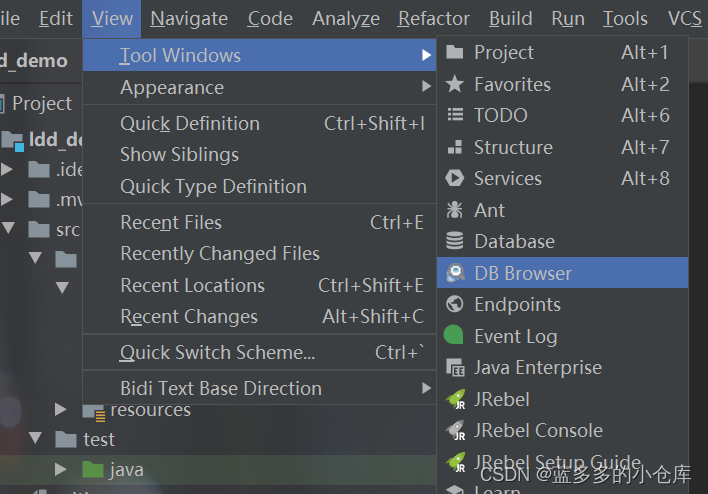This screenshot has width=708, height=494.
Task: Click the Endpoints globe icon
Action: 455,304
